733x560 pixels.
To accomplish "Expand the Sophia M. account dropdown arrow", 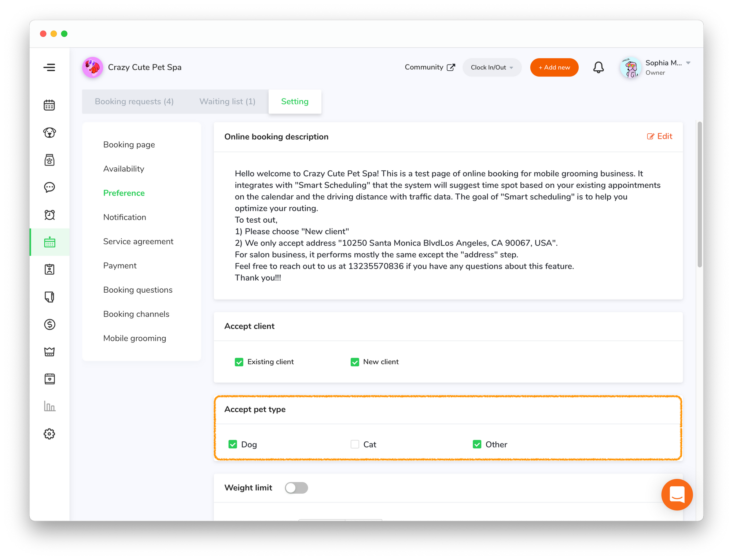I will coord(688,63).
